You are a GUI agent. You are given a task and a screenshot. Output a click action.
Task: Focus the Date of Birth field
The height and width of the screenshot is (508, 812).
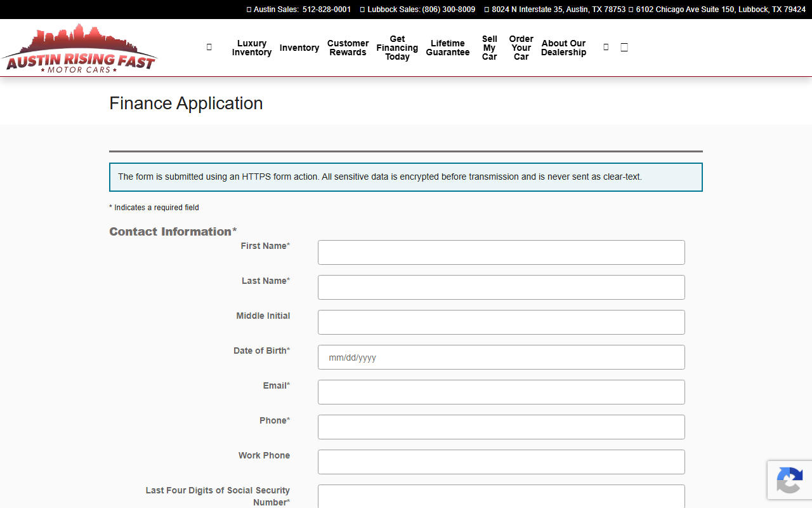(x=501, y=357)
